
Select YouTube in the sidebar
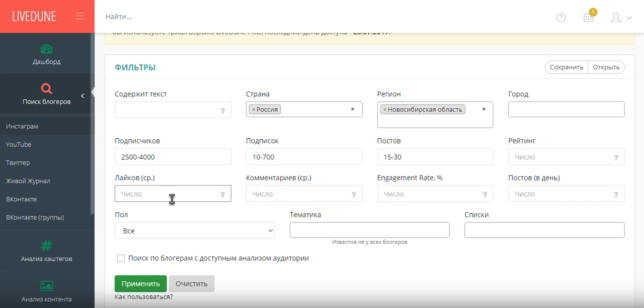click(18, 145)
